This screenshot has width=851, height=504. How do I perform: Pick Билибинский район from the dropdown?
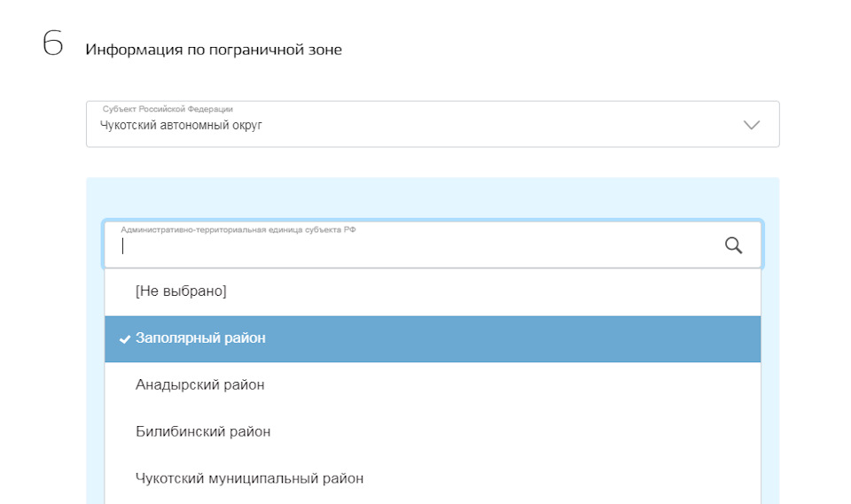203,431
